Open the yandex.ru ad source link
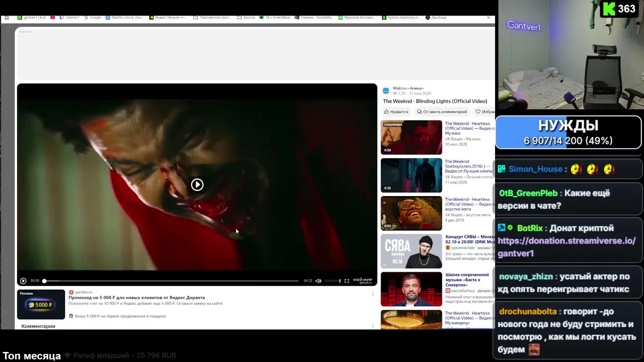 (x=84, y=292)
